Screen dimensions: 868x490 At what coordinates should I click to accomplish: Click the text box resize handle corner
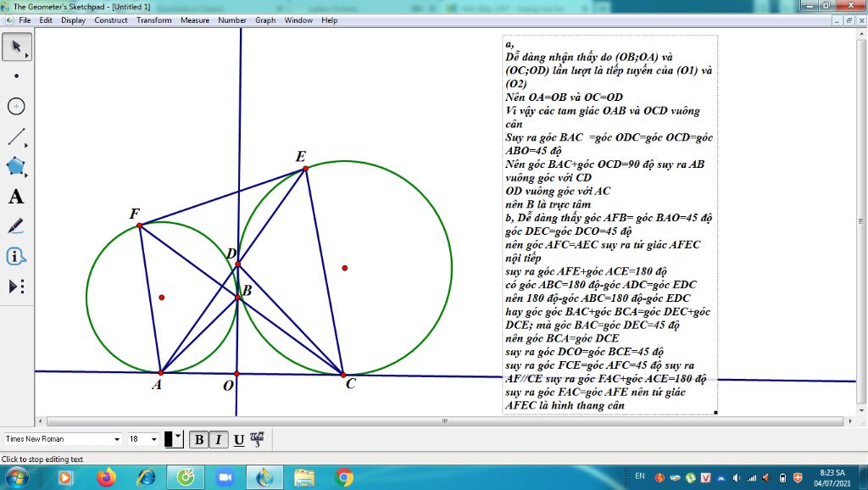pyautogui.click(x=715, y=413)
